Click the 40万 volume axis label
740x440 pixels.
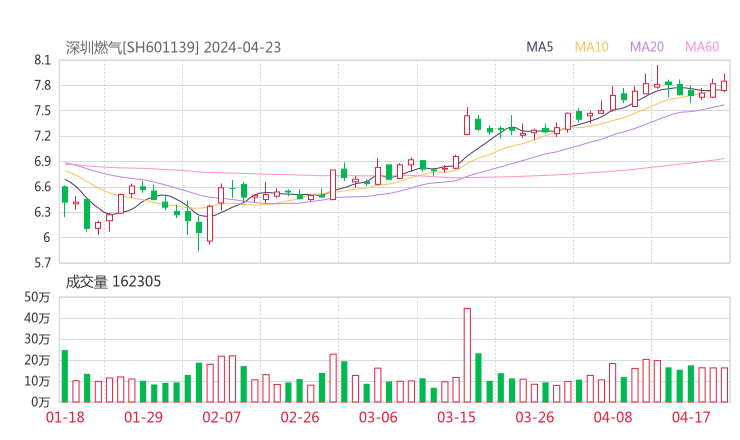[37, 318]
